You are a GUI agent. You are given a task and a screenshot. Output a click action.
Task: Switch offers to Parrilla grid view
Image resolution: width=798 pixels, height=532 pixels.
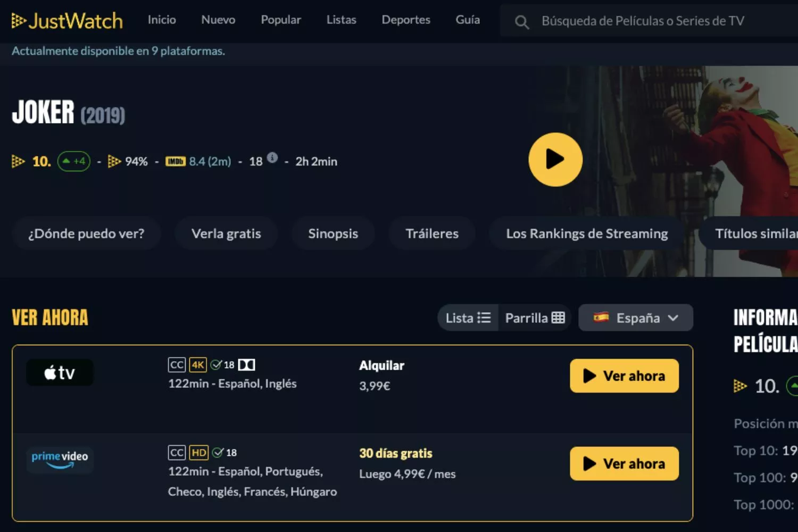click(x=535, y=318)
